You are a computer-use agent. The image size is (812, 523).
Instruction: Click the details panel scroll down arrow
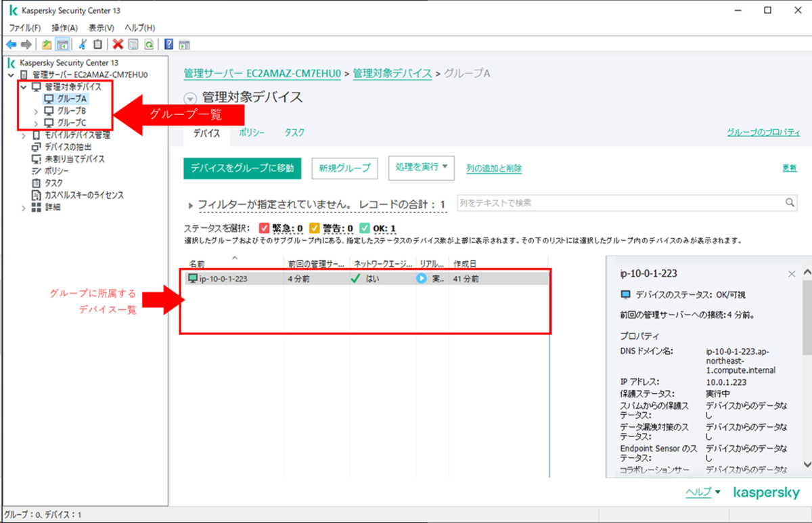pos(807,463)
